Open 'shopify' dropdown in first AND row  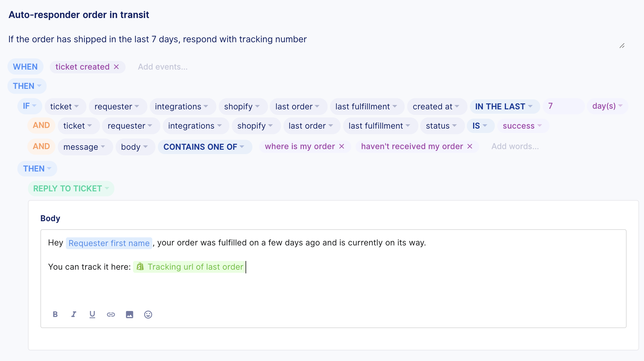256,126
